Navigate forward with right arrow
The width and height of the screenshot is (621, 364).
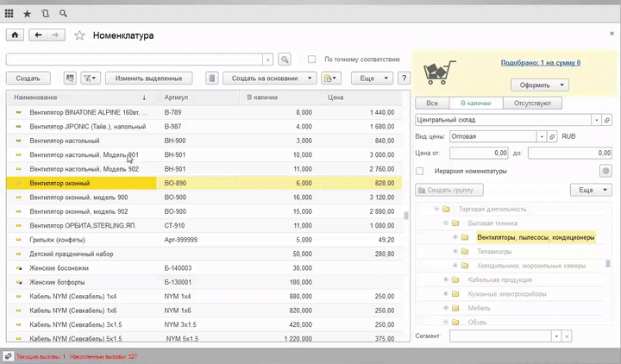55,35
